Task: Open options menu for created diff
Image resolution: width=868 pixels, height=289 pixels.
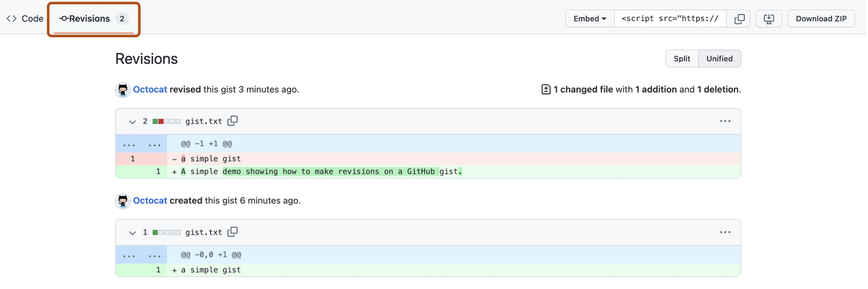Action: [x=725, y=232]
